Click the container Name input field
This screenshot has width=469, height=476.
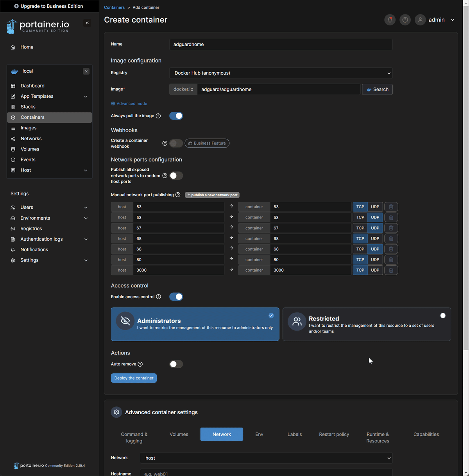[281, 44]
